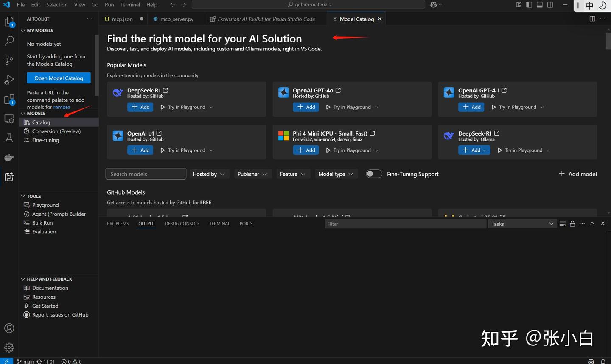Click the Manage gear icon
611x364 pixels.
(x=9, y=347)
